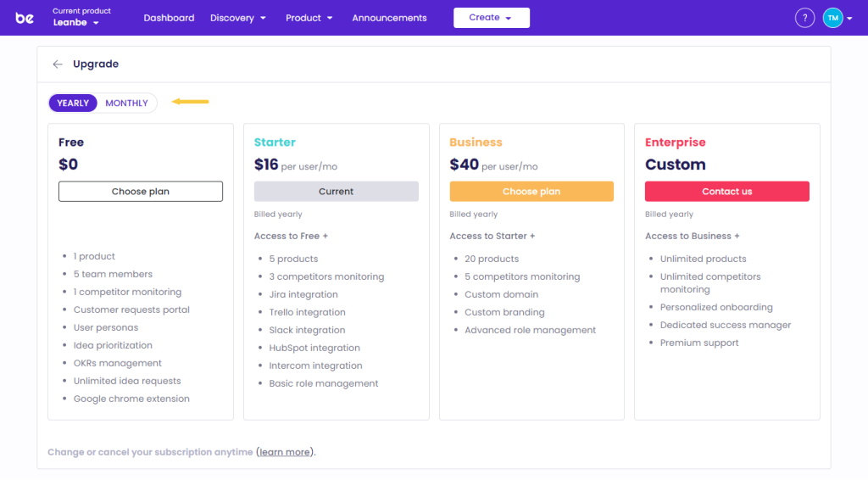Choose the Business plan
The image size is (868, 480).
click(531, 192)
